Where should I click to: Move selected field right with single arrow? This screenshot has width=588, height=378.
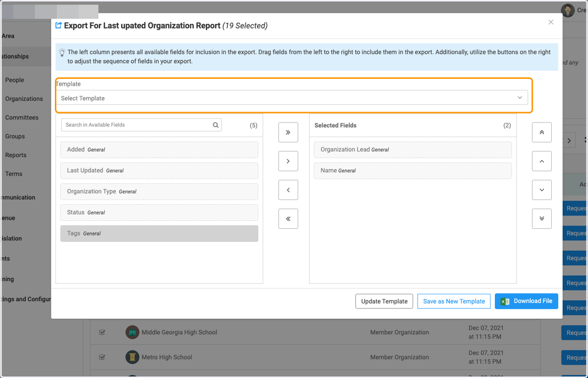(x=288, y=161)
